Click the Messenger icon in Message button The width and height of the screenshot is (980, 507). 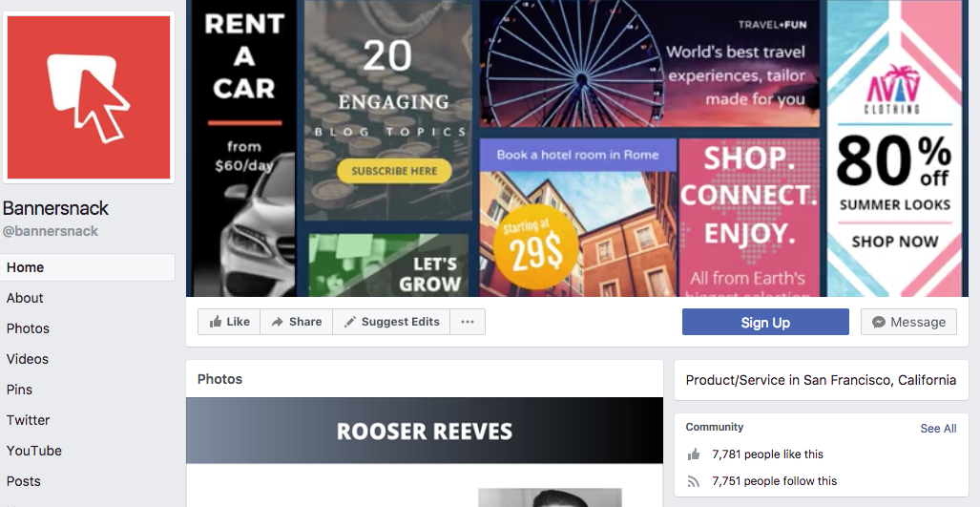(879, 322)
